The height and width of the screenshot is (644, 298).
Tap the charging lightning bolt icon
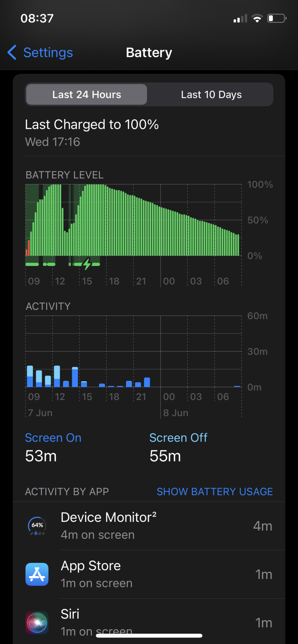pyautogui.click(x=87, y=264)
